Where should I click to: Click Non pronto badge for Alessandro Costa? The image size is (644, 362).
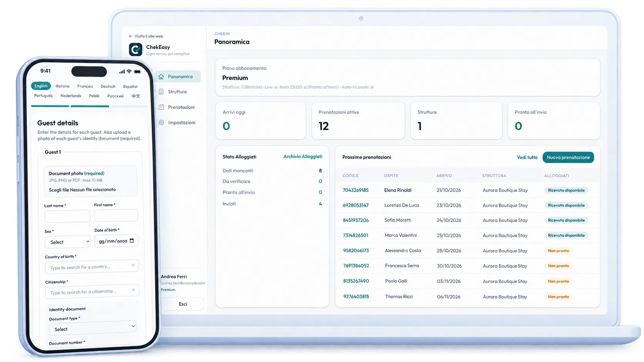558,251
